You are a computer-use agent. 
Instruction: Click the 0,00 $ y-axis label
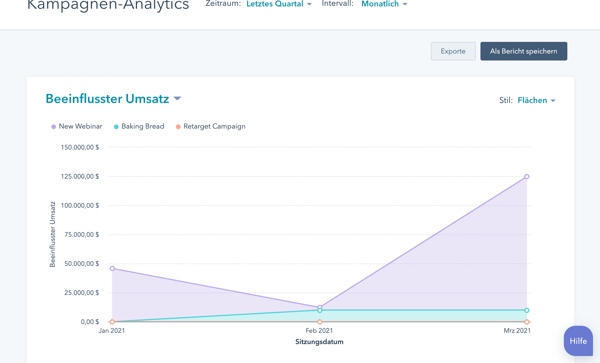tap(90, 322)
